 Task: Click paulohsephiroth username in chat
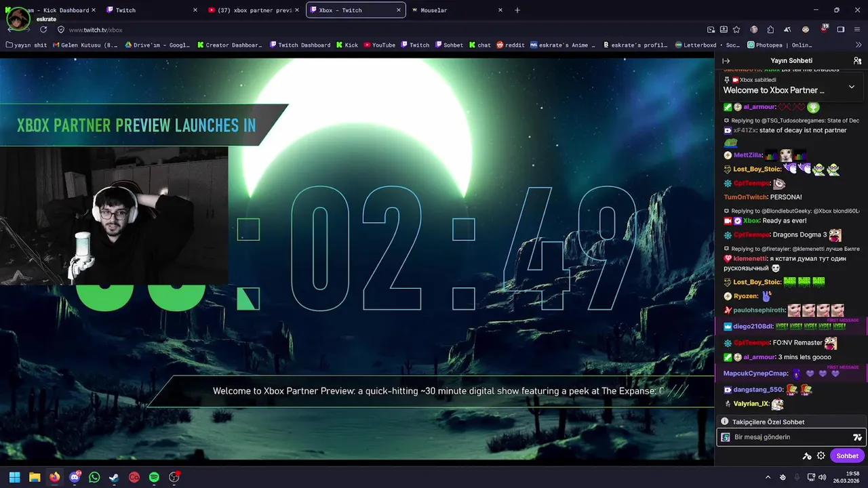[x=759, y=310]
